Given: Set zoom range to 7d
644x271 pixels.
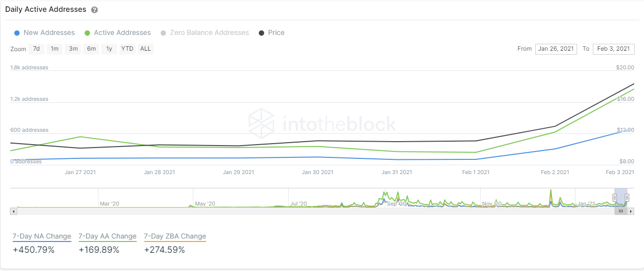Looking at the screenshot, I should (x=36, y=49).
